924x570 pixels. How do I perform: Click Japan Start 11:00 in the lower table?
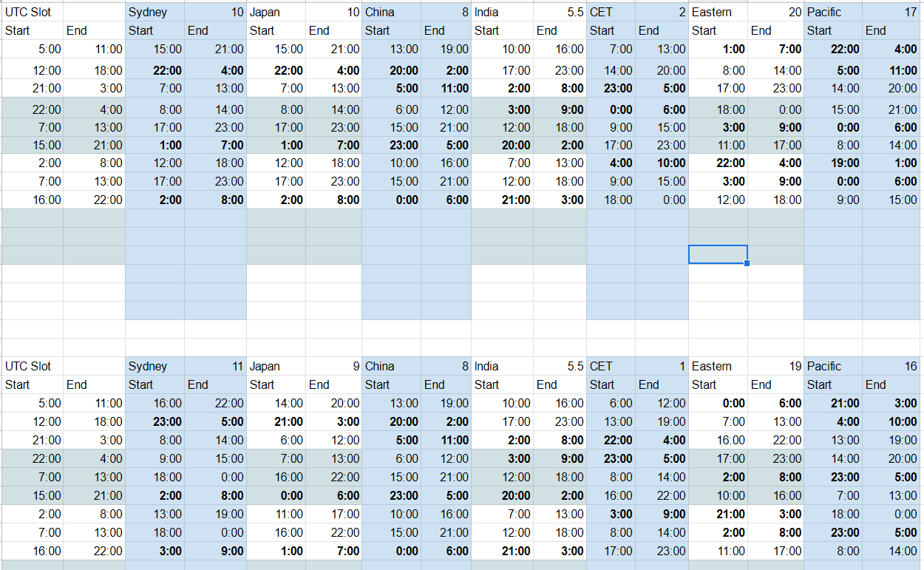[x=276, y=514]
